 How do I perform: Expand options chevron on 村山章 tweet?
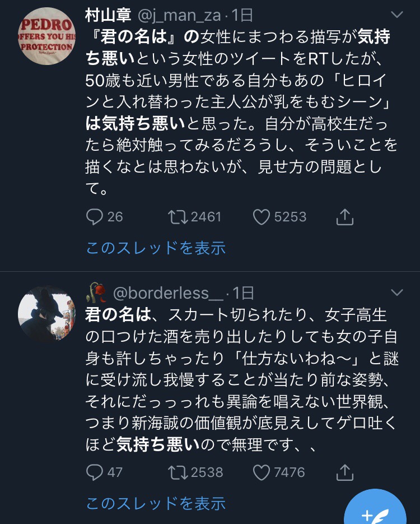[x=397, y=15]
